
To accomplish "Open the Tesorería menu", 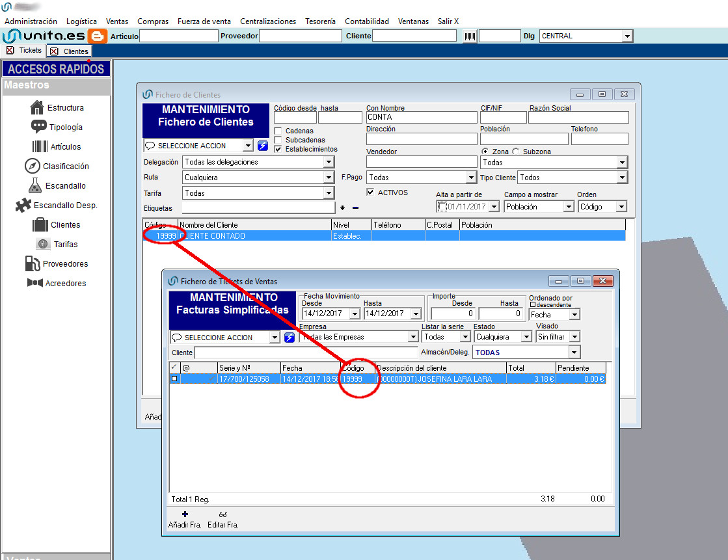I will coord(320,21).
